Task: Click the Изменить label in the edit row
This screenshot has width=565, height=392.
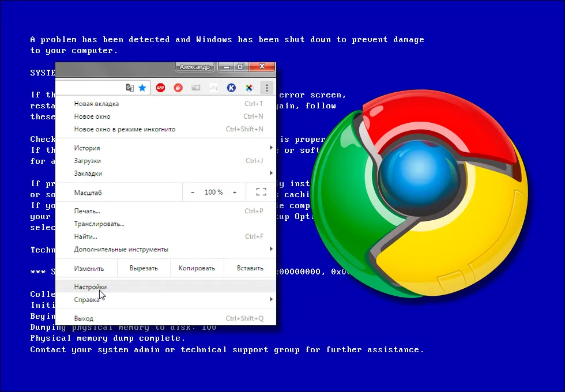Action: [x=89, y=269]
